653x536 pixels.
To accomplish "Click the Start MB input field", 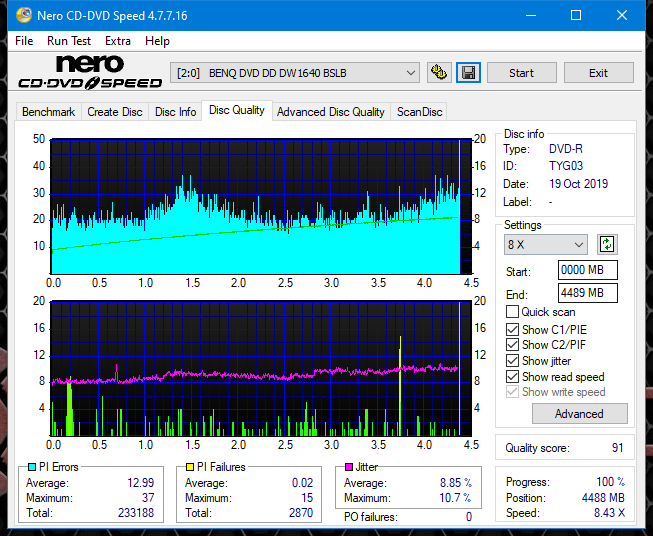I will (588, 270).
